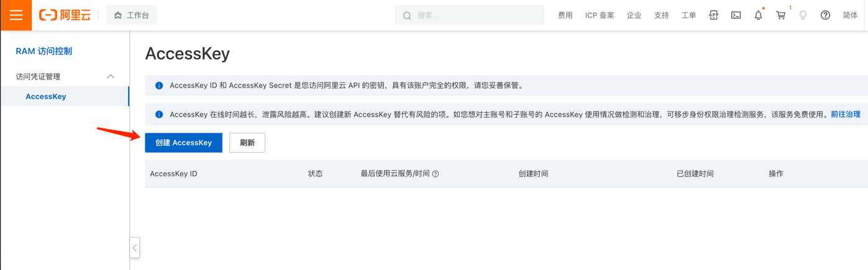Click the lightbulb tips icon

tap(803, 15)
